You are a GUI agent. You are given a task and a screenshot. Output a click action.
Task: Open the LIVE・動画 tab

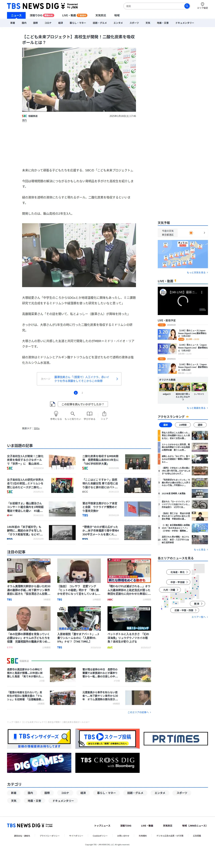(x=75, y=15)
